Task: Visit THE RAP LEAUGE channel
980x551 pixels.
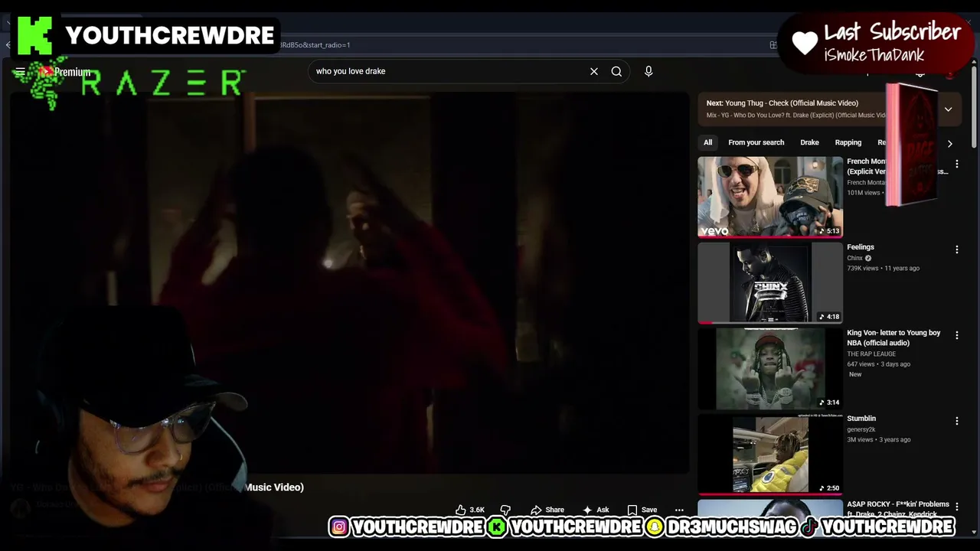Action: click(x=871, y=354)
